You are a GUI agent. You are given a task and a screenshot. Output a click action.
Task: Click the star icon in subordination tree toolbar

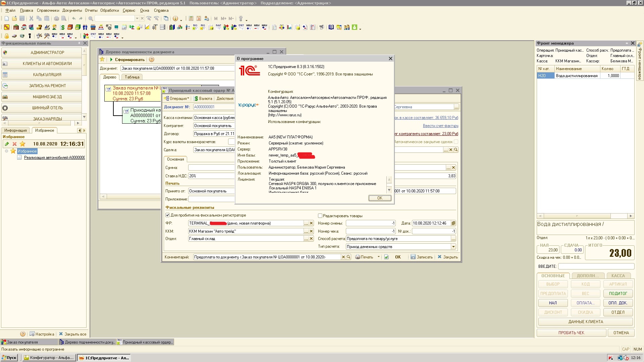click(x=102, y=59)
